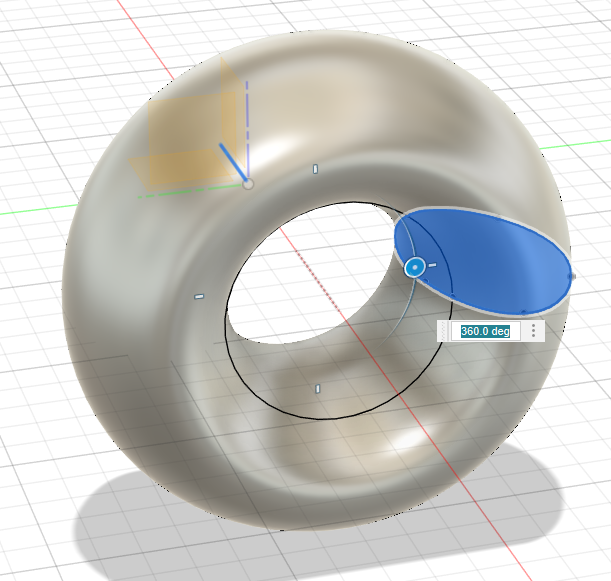The width and height of the screenshot is (611, 581).
Task: Open the three-dot menu beside angle field
Action: (534, 331)
